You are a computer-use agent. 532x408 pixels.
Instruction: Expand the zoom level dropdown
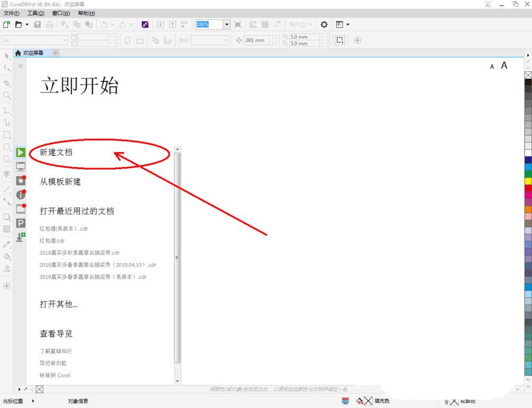226,24
